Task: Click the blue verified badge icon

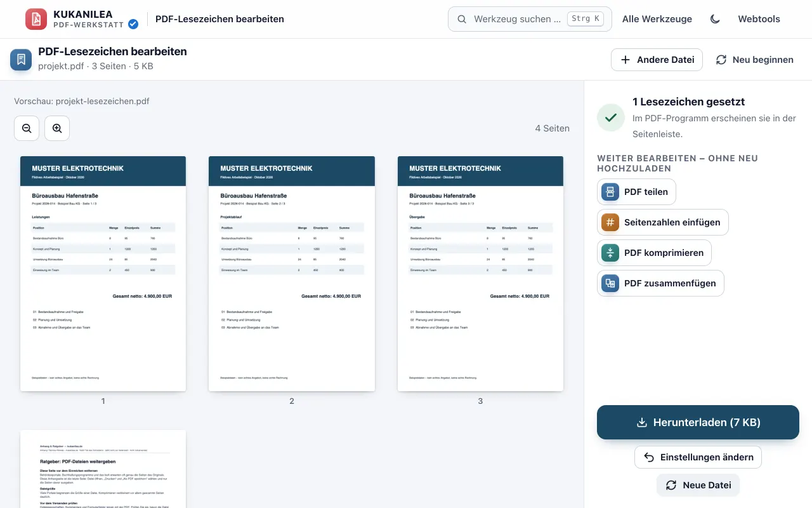Action: [133, 24]
